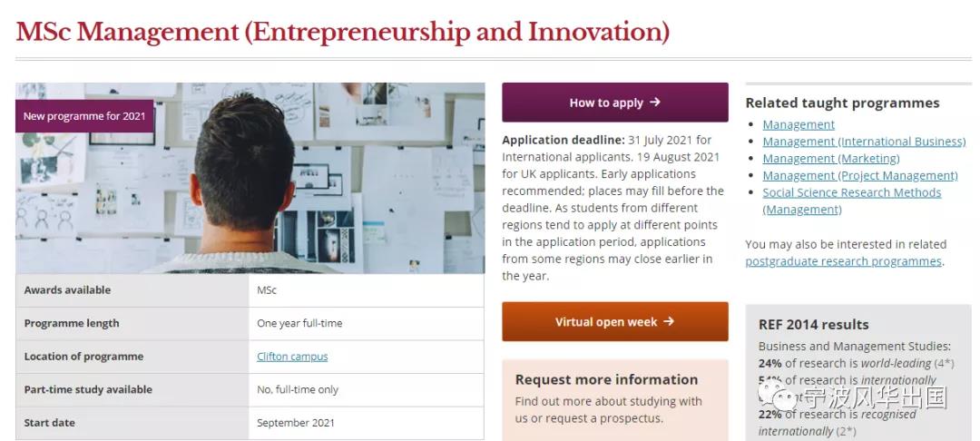Follow the postgraduate research programmes link
The image size is (980, 441).
click(843, 261)
